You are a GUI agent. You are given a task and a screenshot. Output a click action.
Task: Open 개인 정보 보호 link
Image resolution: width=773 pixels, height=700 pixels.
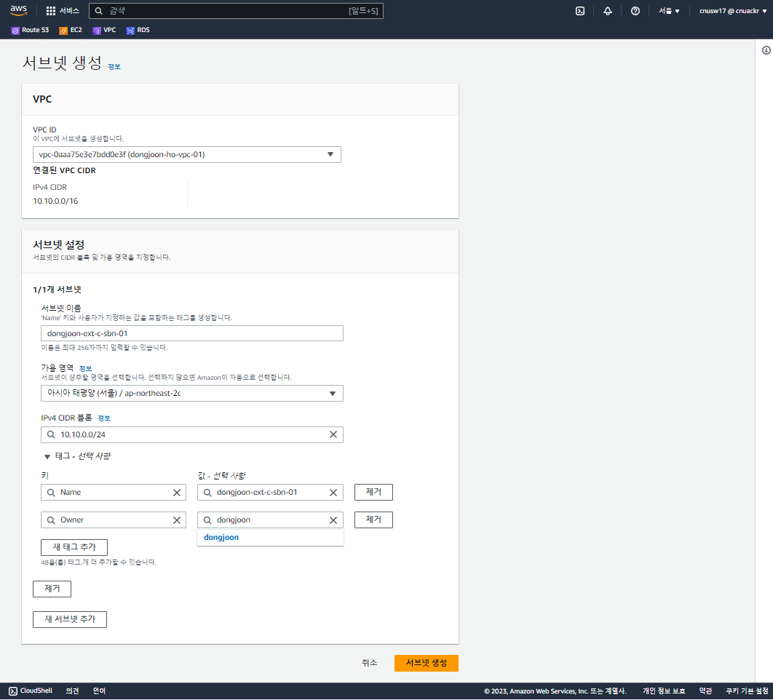[x=664, y=691]
